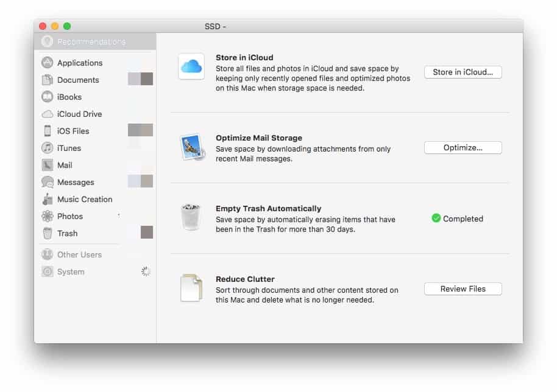
Task: Select the Recommendations sidebar item
Action: [91, 42]
